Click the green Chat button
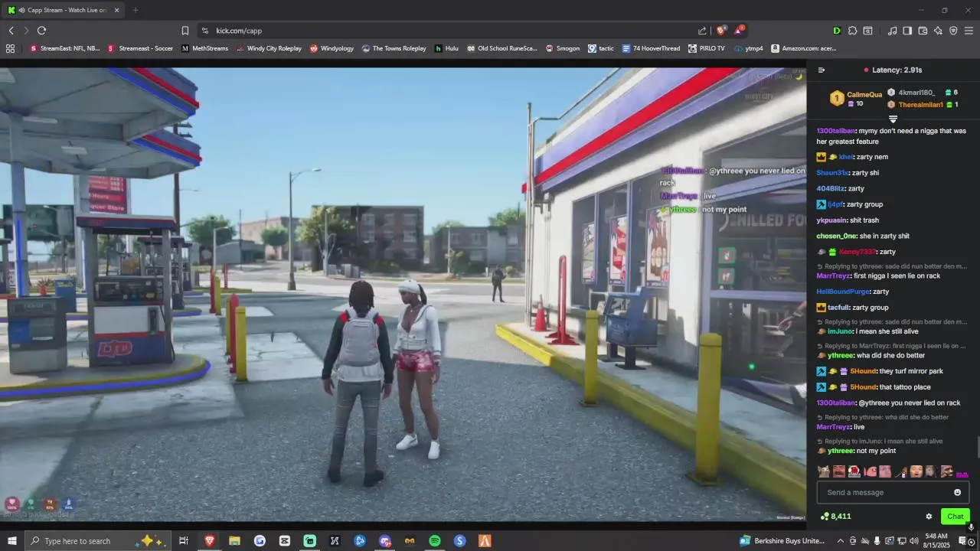 point(955,517)
